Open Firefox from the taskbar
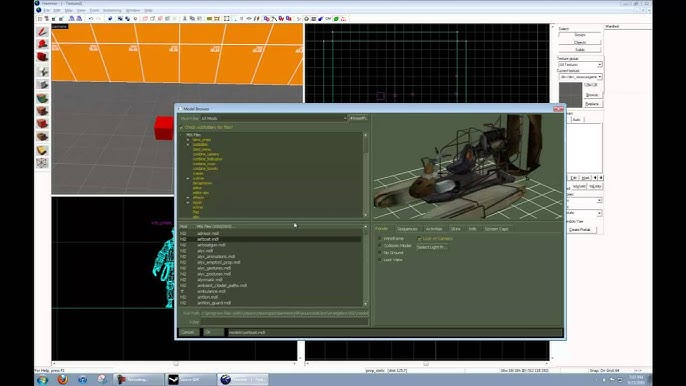686x386 pixels. (63, 379)
